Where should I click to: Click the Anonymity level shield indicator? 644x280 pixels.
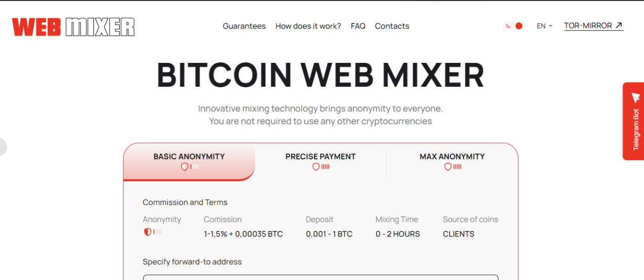point(152,232)
